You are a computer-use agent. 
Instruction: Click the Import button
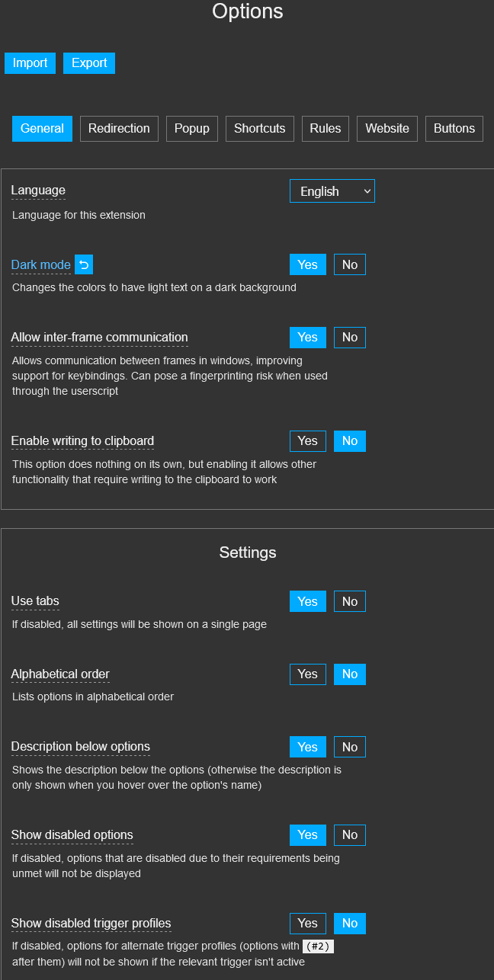point(30,63)
